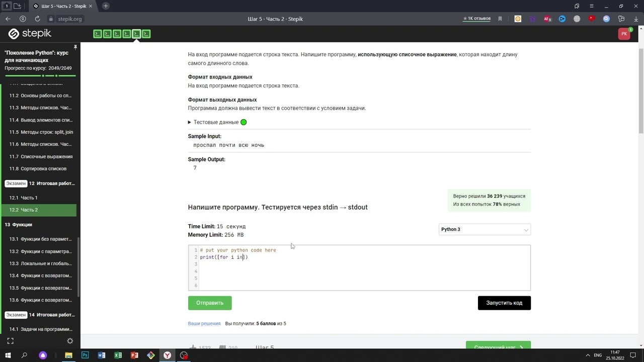This screenshot has width=644, height=362.
Task: Open the new tab group icon
Action: [x=18, y=6]
